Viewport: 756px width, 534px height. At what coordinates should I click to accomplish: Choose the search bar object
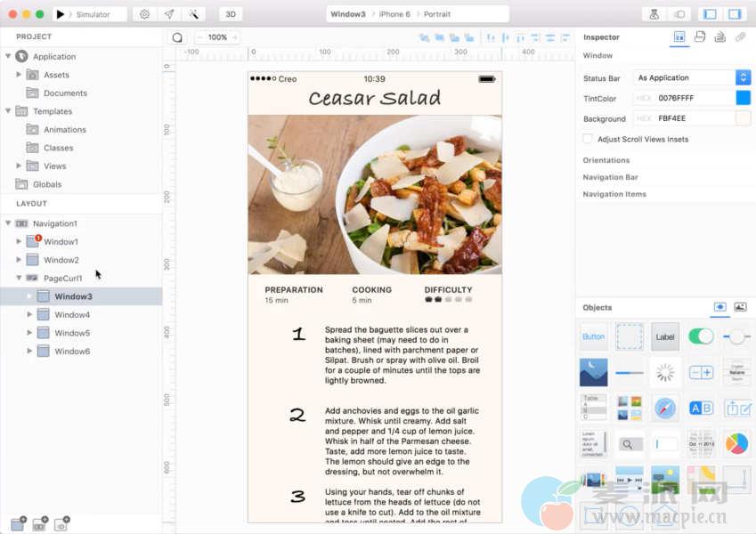coord(629,443)
